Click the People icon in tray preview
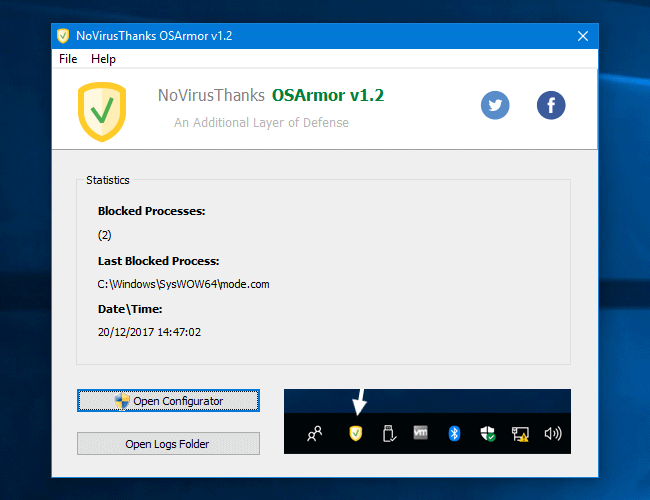The height and width of the screenshot is (500, 650). pos(315,434)
